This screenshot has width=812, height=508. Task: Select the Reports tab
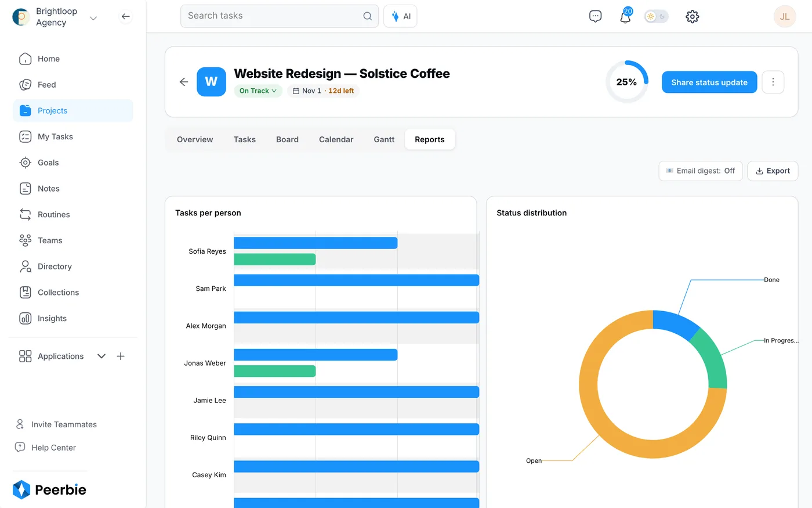coord(430,139)
